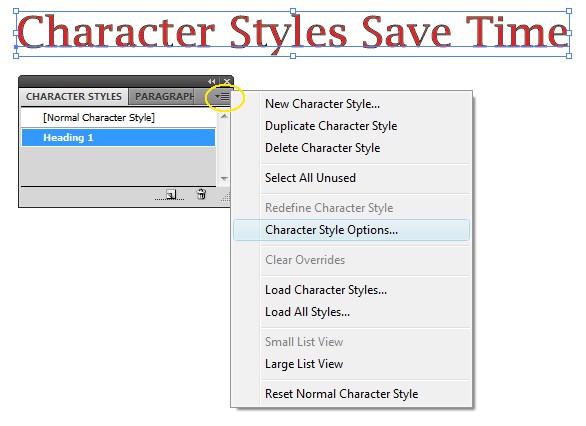Choose New Character Style... menu item
The image size is (586, 426).
click(351, 104)
